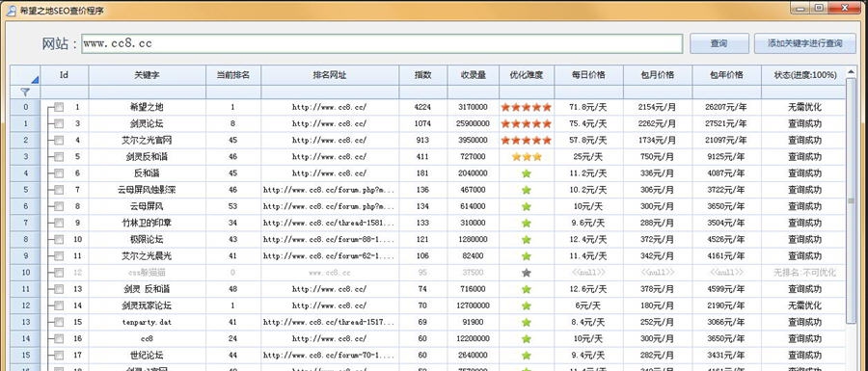The image size is (868, 371).
Task: Click status 无排名:不可优化
Action: (x=805, y=273)
